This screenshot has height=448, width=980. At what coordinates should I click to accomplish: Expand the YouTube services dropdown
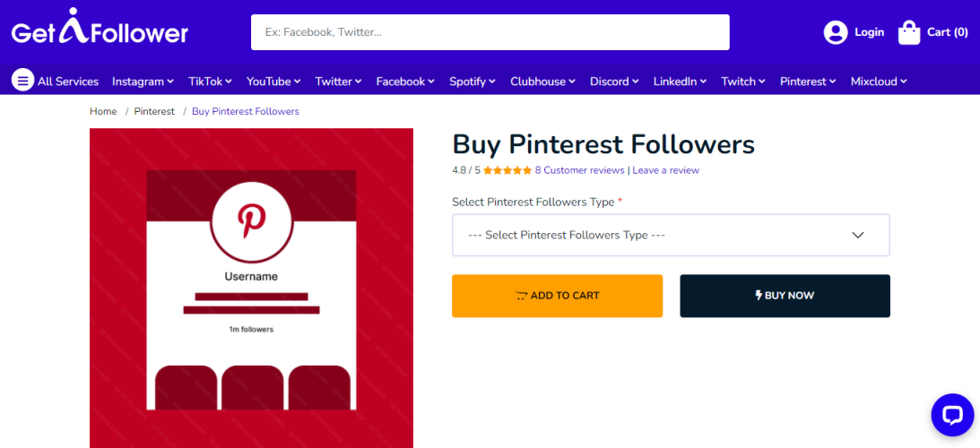273,82
